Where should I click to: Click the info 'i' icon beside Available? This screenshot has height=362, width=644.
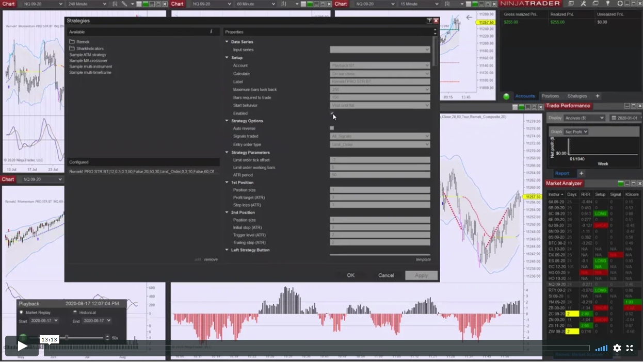pyautogui.click(x=211, y=31)
